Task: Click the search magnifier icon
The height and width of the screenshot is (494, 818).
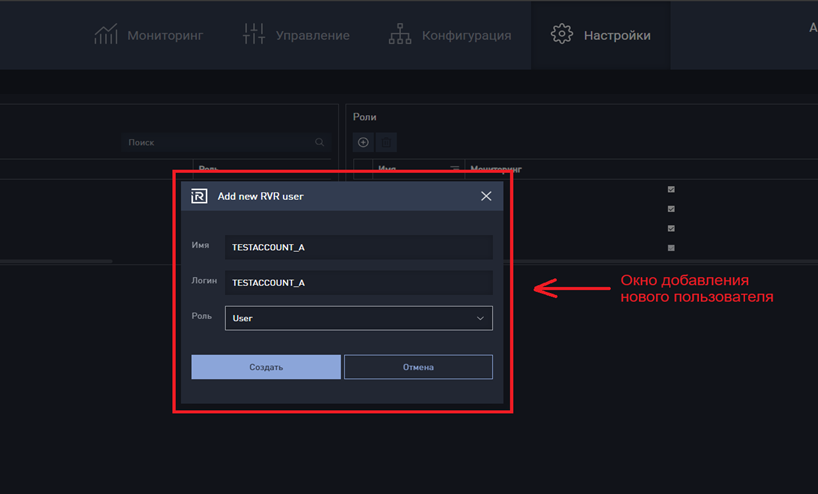Action: pyautogui.click(x=319, y=142)
